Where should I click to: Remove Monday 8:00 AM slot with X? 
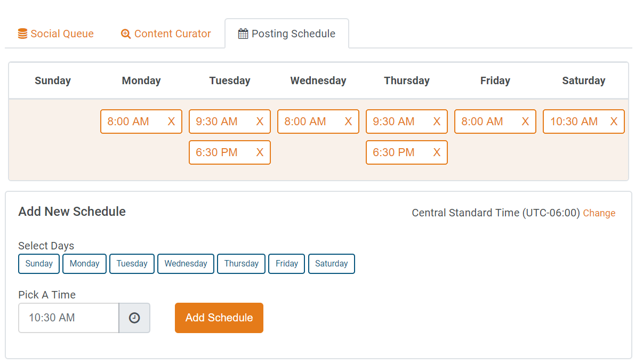coord(171,122)
